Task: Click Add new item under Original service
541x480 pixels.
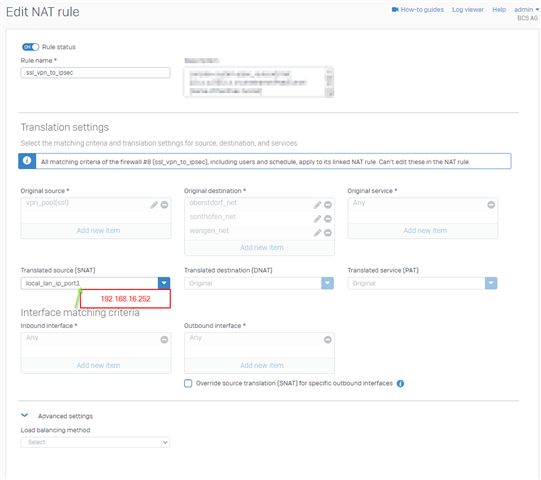Action: 425,231
